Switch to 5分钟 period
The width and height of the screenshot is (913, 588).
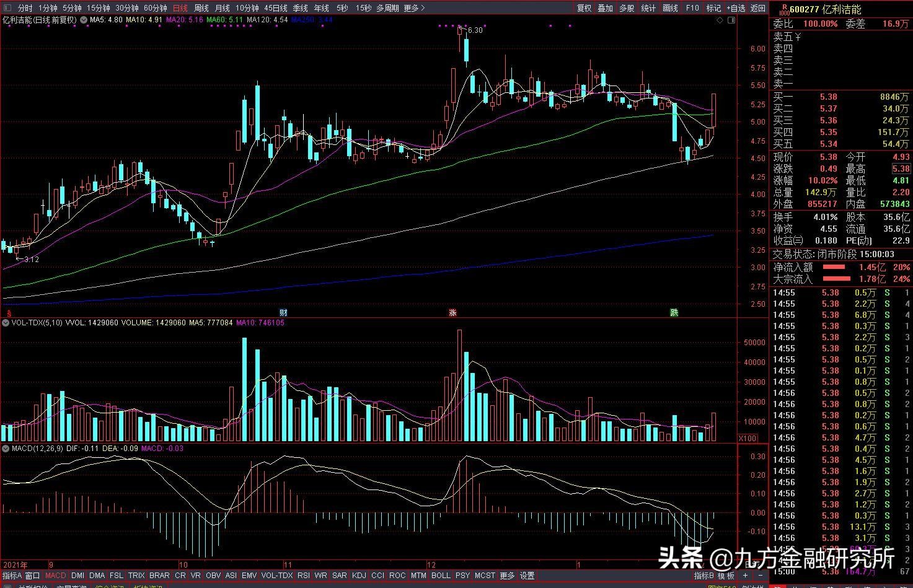(x=72, y=8)
